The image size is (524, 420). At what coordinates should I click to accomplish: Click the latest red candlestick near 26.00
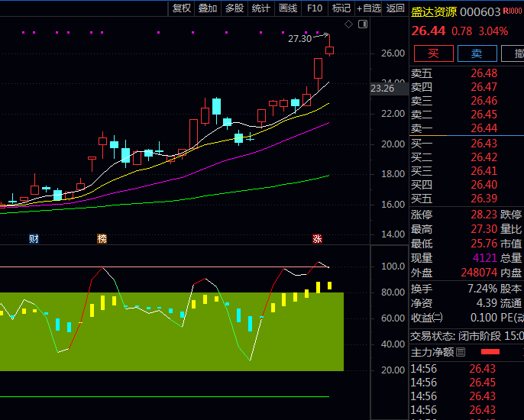coord(329,50)
